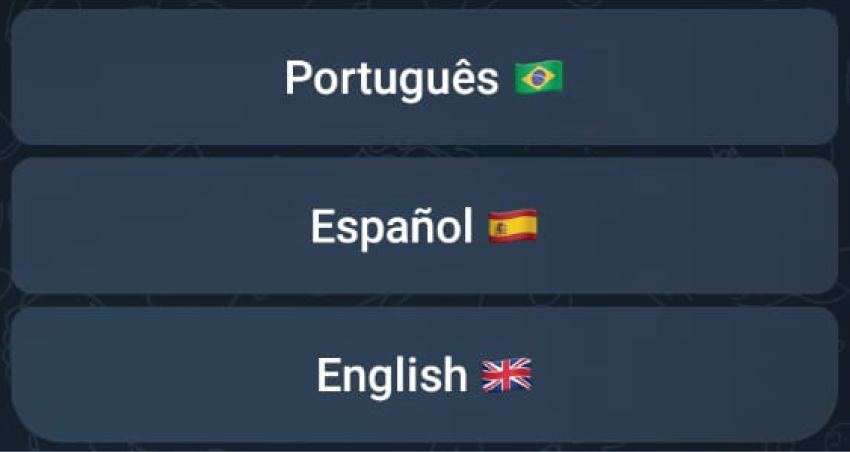
Task: Click the "Português" text label
Action: pyautogui.click(x=391, y=78)
